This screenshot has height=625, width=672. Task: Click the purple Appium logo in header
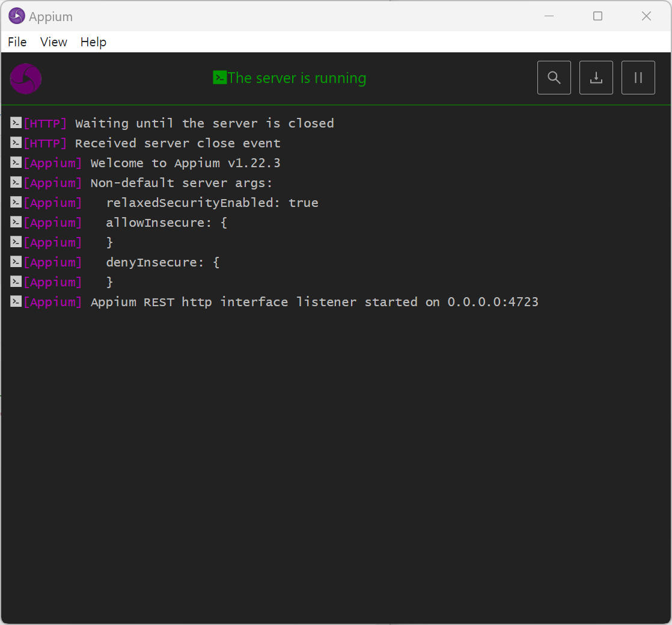pyautogui.click(x=26, y=78)
